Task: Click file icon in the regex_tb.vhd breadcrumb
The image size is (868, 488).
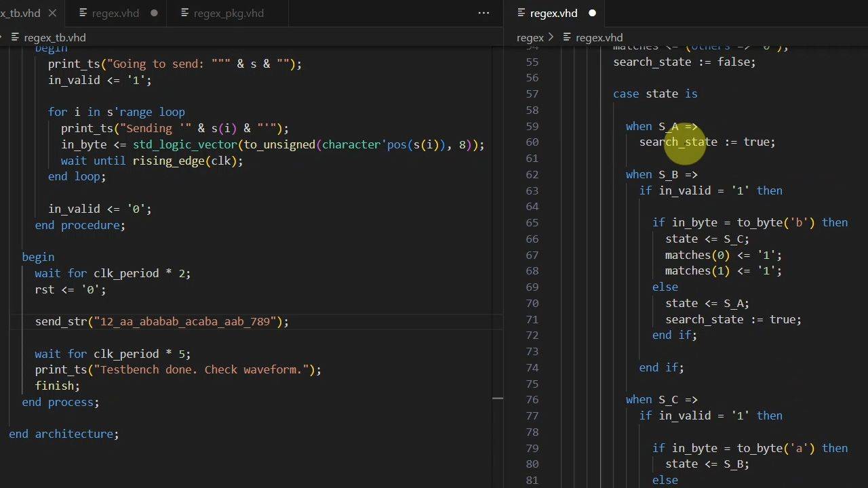Action: pos(14,37)
